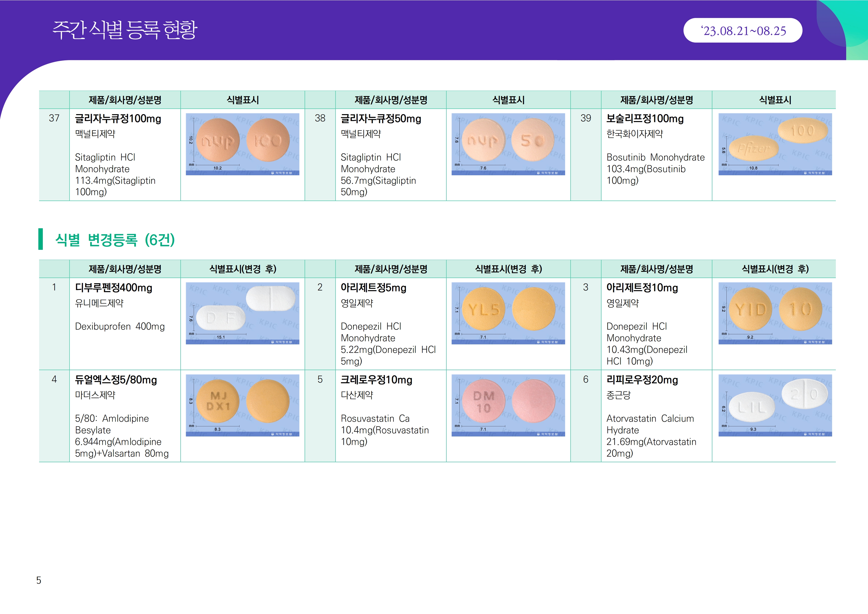Click the Dexibuprofen 400mg ingredient text
This screenshot has height=614, width=868.
pyautogui.click(x=120, y=327)
